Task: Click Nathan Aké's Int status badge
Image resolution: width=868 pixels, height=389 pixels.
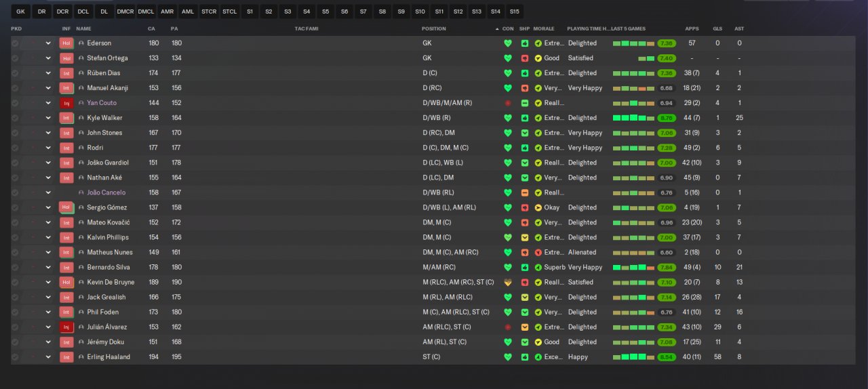Action: tap(66, 178)
